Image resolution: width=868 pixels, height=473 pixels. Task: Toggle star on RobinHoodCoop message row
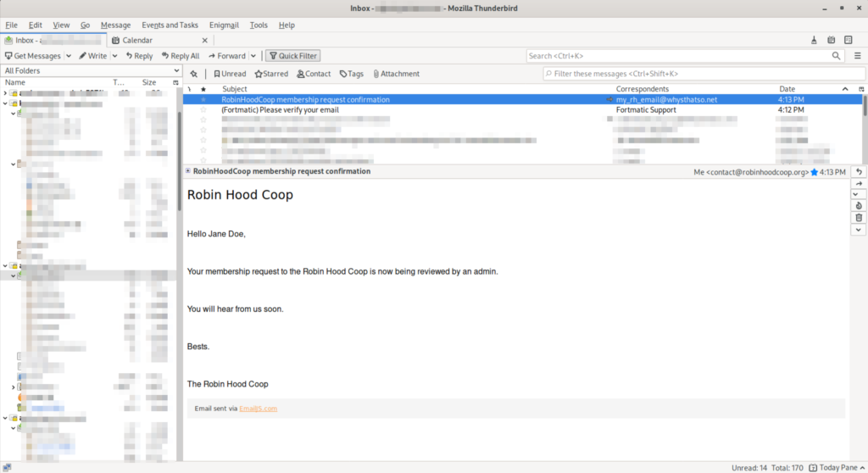click(203, 100)
